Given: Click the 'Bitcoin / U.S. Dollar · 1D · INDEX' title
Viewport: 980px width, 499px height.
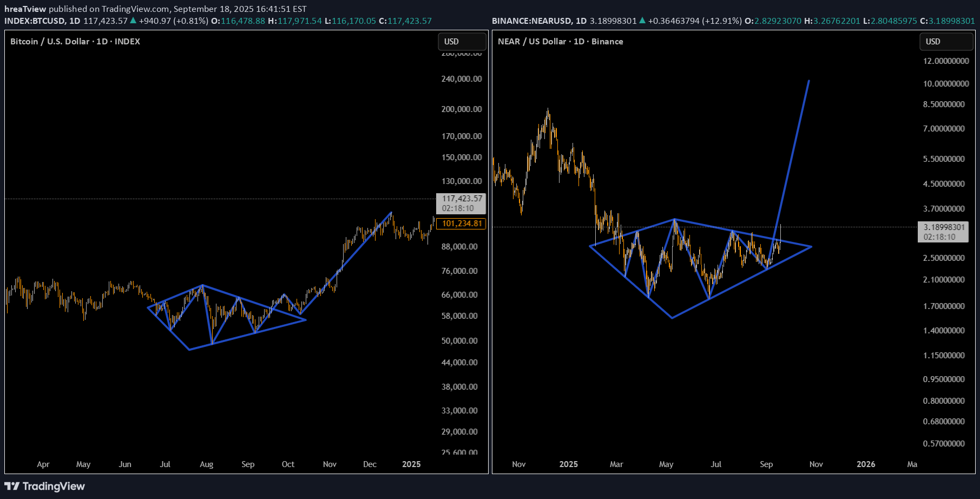Looking at the screenshot, I should 75,42.
